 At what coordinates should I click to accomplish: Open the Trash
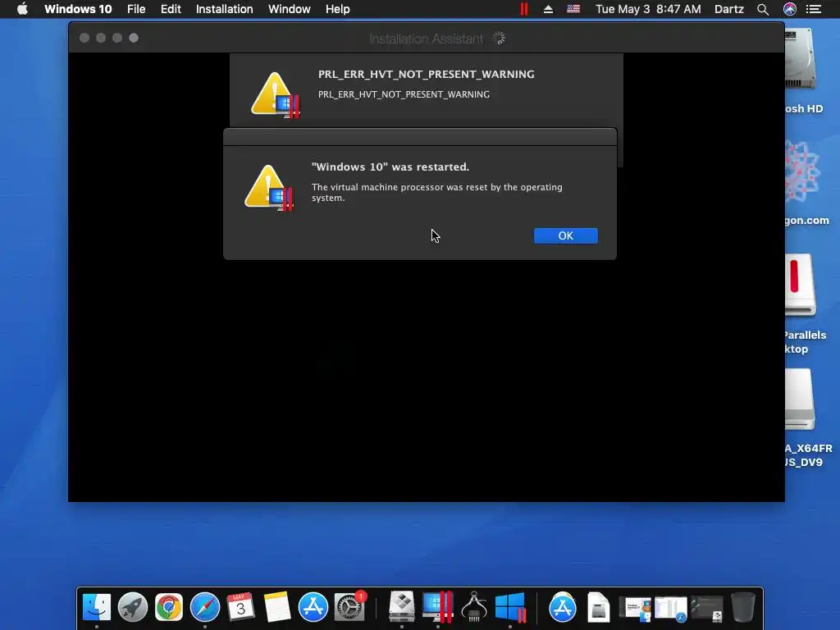tap(743, 608)
